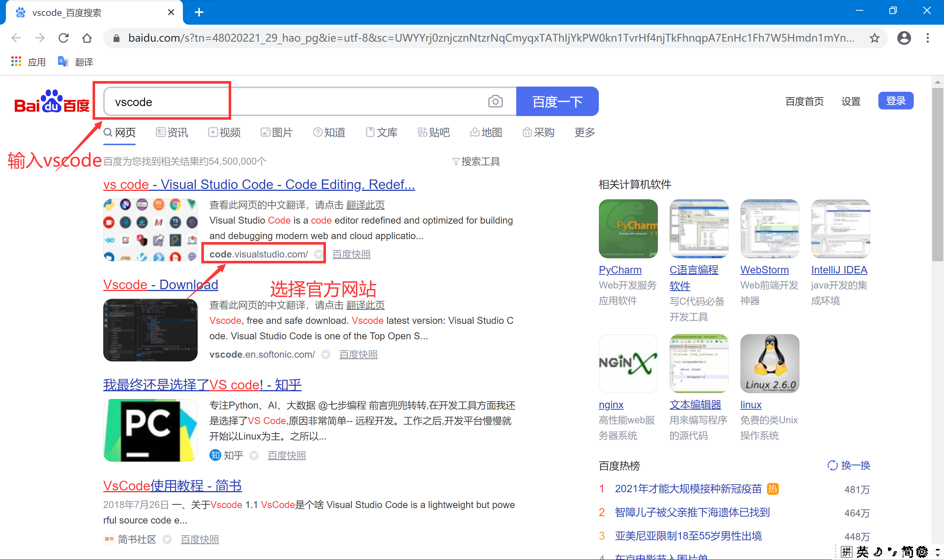
Task: Open the 应用 apps shortcut in bookmarks bar
Action: point(29,62)
